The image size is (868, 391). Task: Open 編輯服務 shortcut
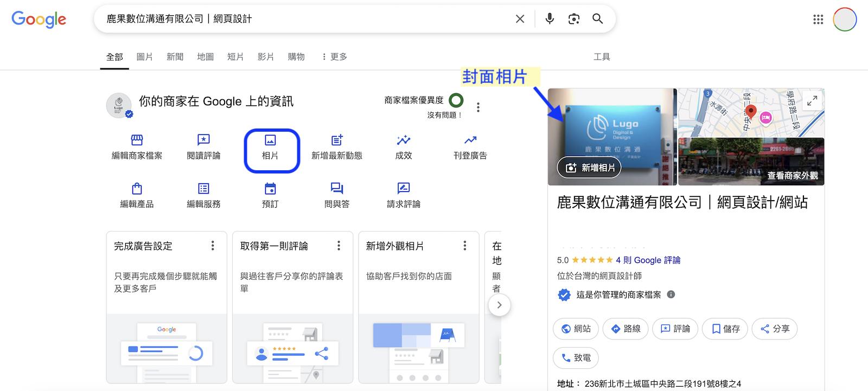(x=203, y=196)
